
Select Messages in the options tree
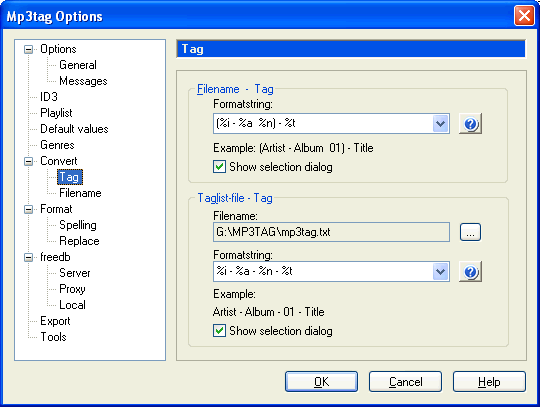pos(83,81)
